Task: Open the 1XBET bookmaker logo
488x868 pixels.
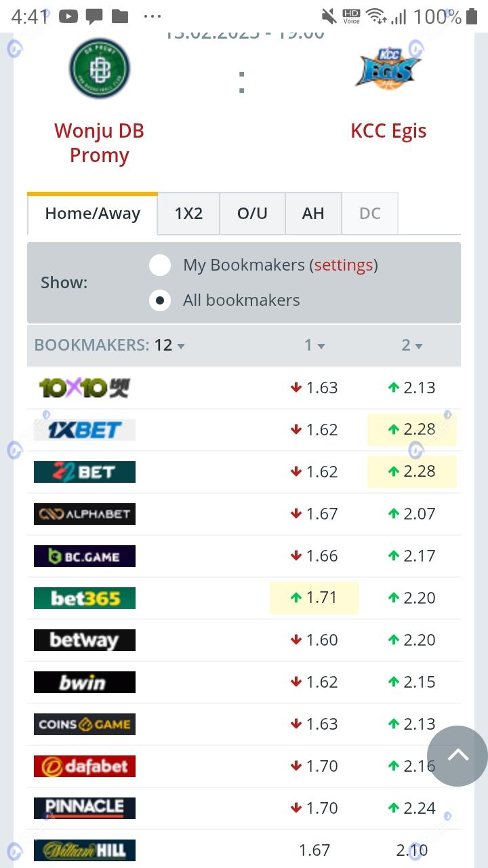Action: [x=85, y=430]
